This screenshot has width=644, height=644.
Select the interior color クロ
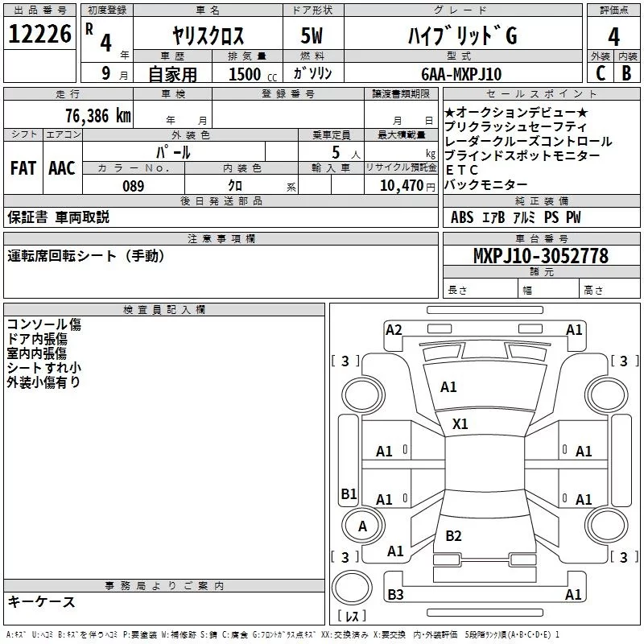pyautogui.click(x=235, y=186)
